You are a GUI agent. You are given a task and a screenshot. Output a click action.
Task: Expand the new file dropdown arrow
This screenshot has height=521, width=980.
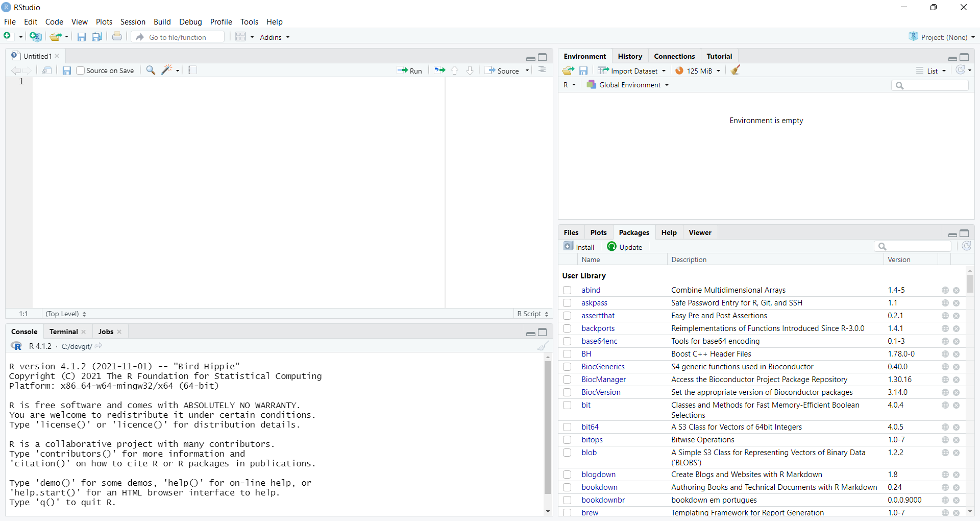(20, 37)
